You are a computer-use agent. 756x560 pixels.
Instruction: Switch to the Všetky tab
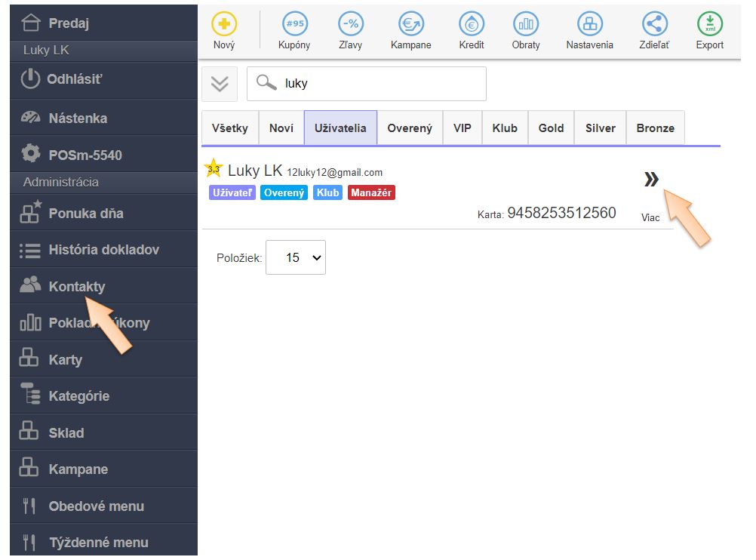point(230,128)
